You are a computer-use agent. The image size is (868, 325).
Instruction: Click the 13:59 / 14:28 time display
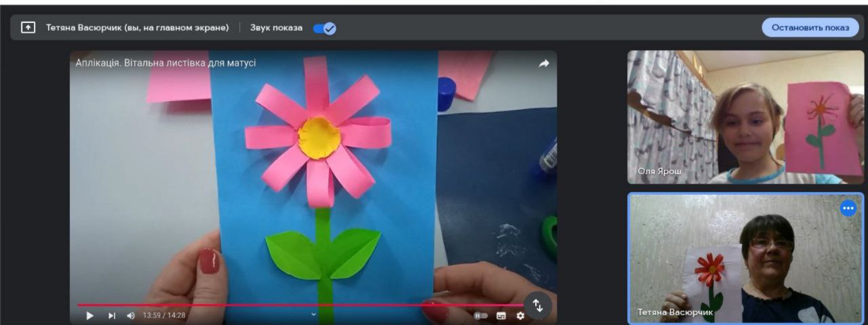pyautogui.click(x=164, y=316)
